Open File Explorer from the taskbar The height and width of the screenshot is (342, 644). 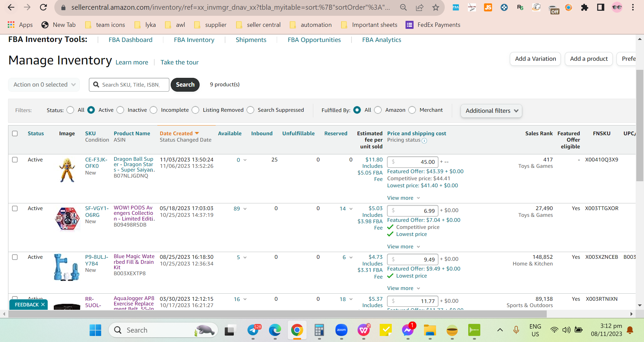pyautogui.click(x=430, y=330)
